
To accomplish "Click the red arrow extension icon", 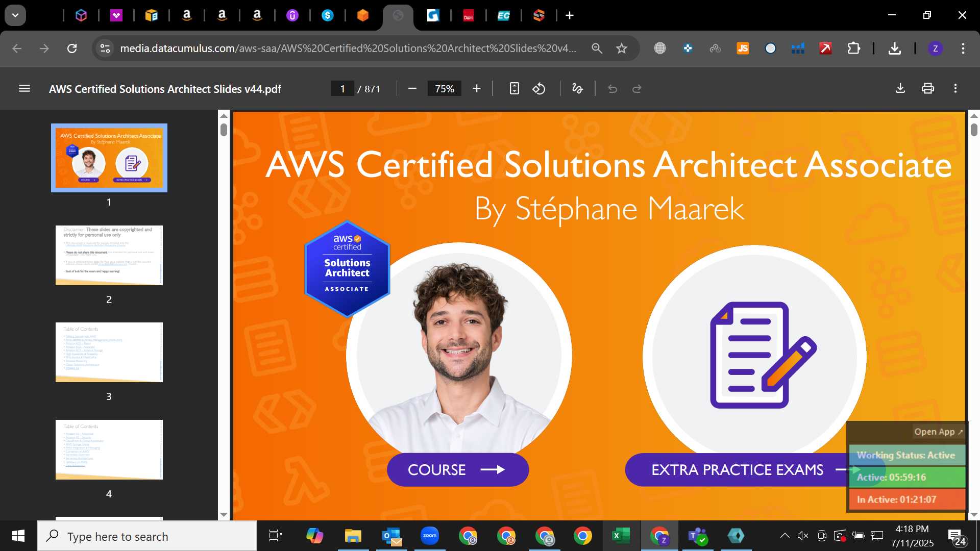I will [x=825, y=48].
